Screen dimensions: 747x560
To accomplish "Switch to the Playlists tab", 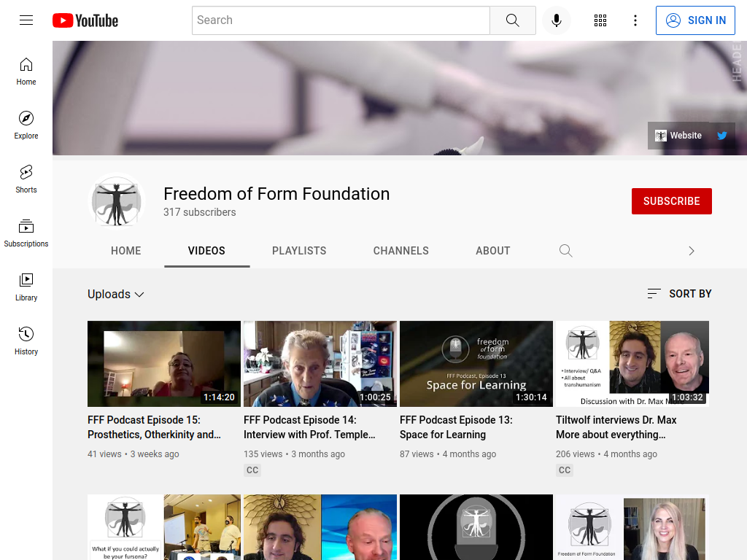I will click(299, 251).
